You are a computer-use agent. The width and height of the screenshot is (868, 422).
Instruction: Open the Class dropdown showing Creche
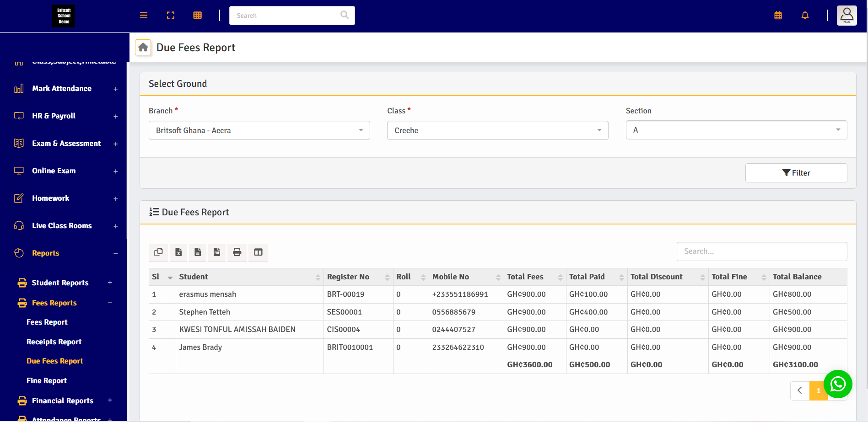click(497, 130)
